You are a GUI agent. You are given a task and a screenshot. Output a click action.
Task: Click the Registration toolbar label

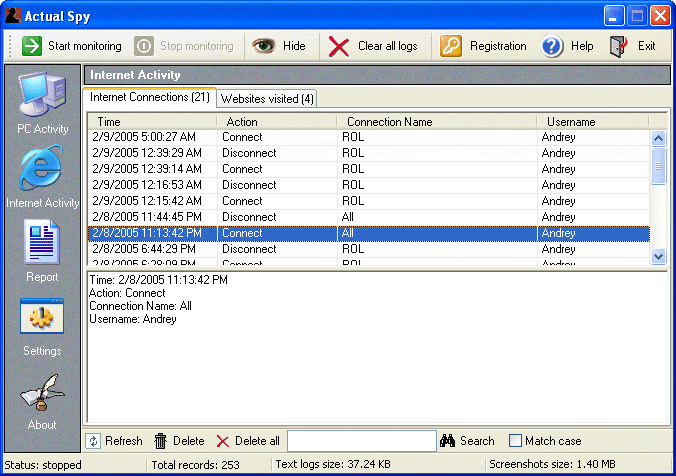(x=498, y=46)
